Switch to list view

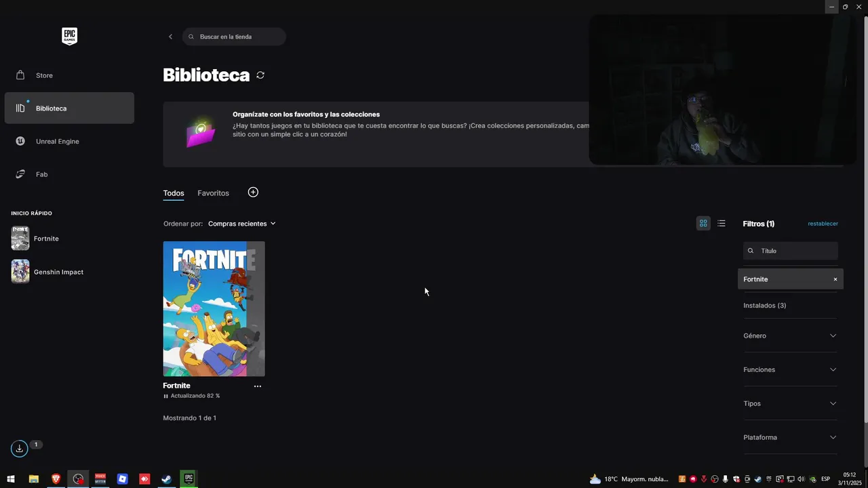[722, 223]
